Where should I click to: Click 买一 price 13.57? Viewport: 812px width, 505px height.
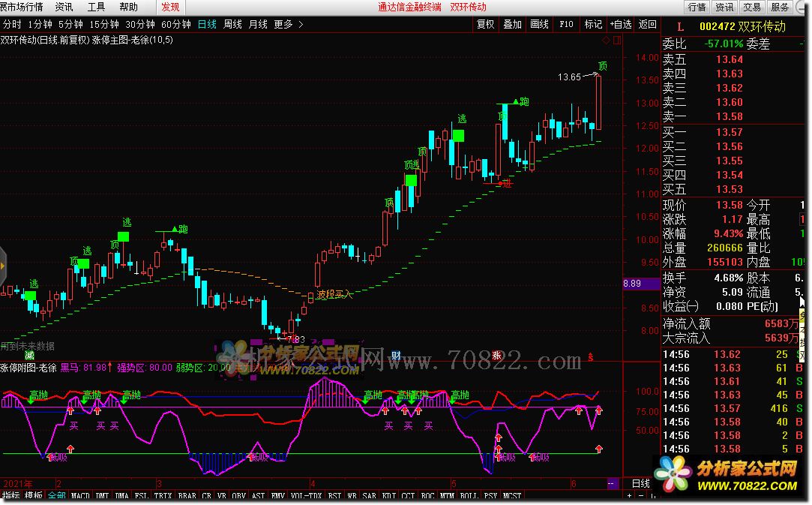[x=729, y=132]
